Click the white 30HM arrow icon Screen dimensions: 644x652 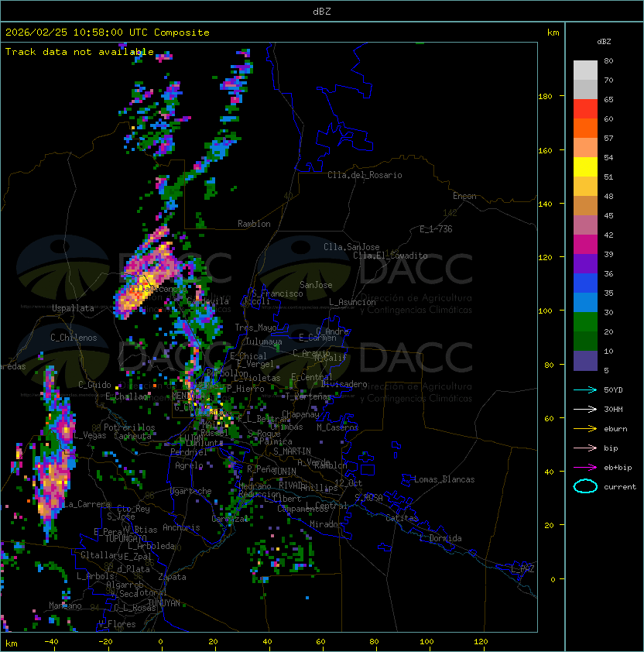point(585,409)
